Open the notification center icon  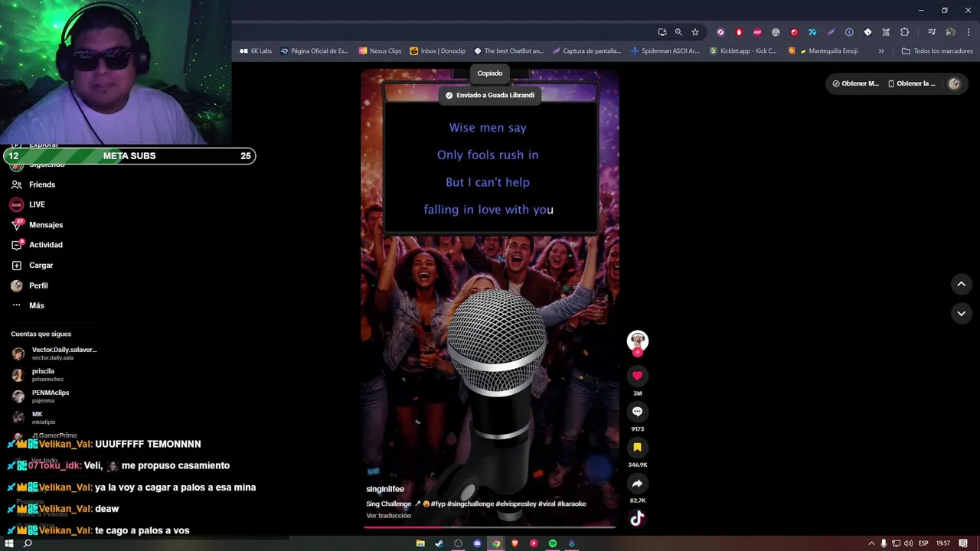(x=963, y=543)
